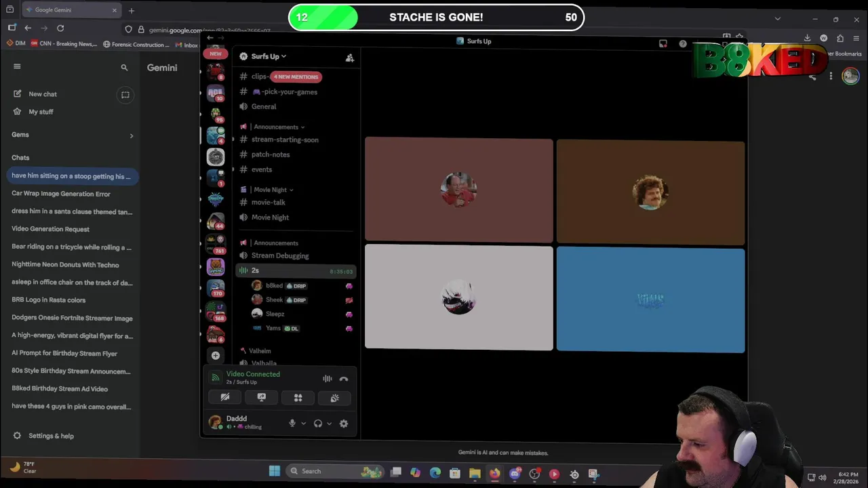Turn on camera in Discord voice panel
This screenshot has height=488, width=868.
tap(225, 398)
